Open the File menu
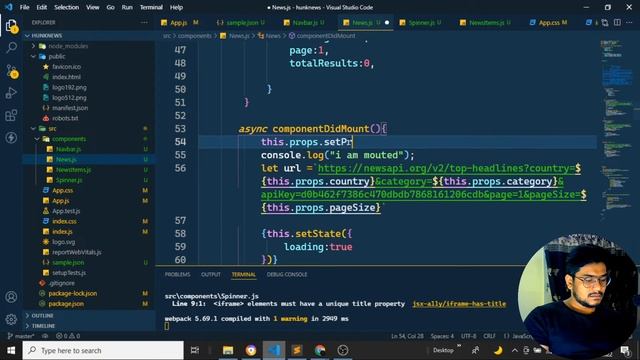Viewport: 640px width, 360px height. [x=24, y=7]
